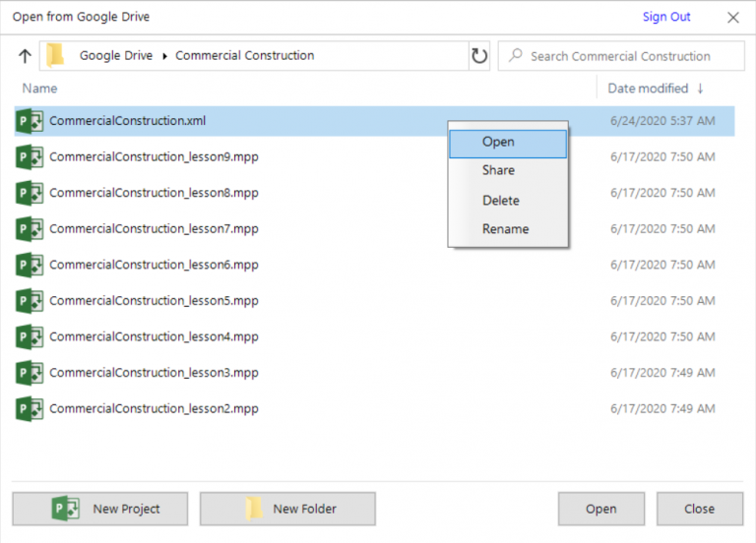The height and width of the screenshot is (543, 756).
Task: Click the up arrow navigation icon
Action: (x=25, y=56)
